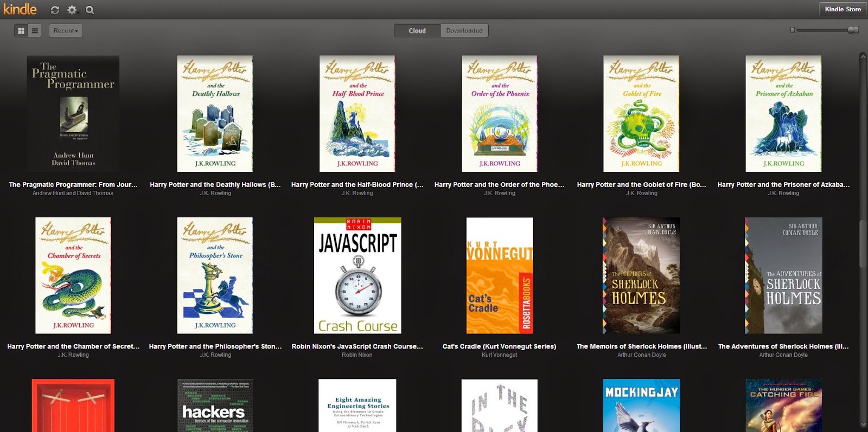The image size is (868, 432).
Task: Open Harry Potter Half-Blood Prince cover
Action: 358,114
